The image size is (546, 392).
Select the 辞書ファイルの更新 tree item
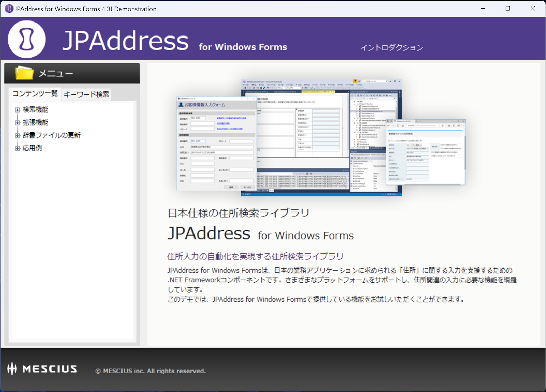coord(52,135)
